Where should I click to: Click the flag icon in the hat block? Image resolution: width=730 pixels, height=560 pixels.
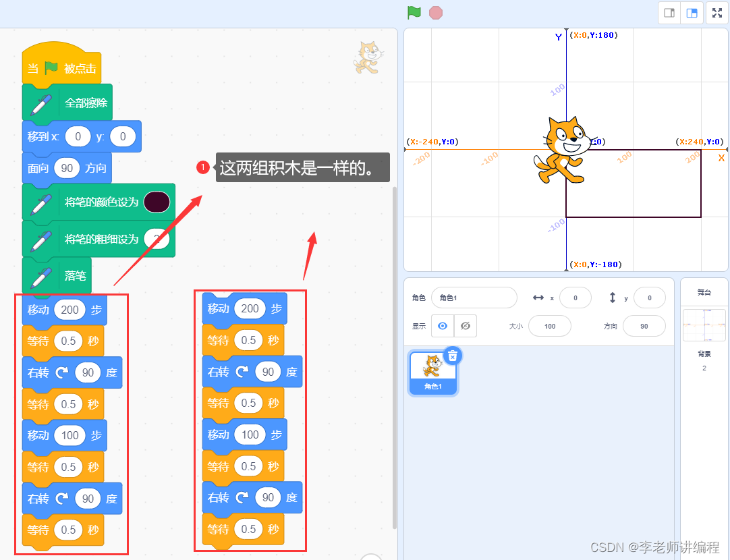coord(51,68)
